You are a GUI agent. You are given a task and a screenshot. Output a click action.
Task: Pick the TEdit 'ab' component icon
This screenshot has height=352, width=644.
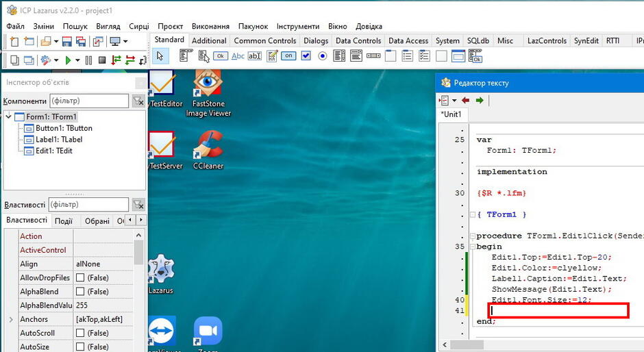tap(255, 56)
